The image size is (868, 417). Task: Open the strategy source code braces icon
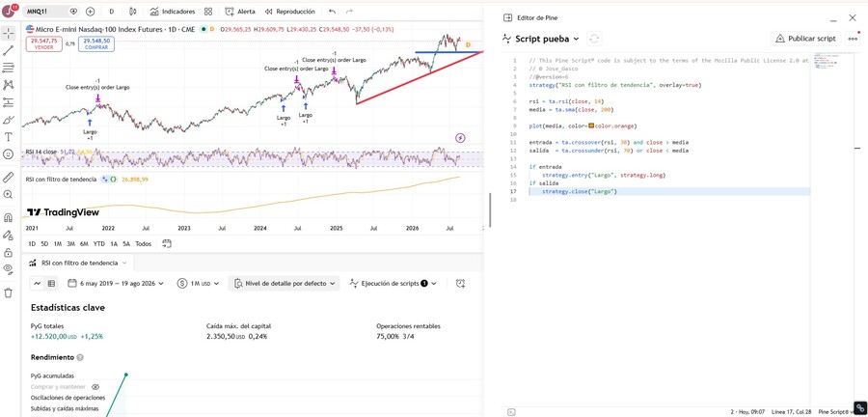coord(113,180)
